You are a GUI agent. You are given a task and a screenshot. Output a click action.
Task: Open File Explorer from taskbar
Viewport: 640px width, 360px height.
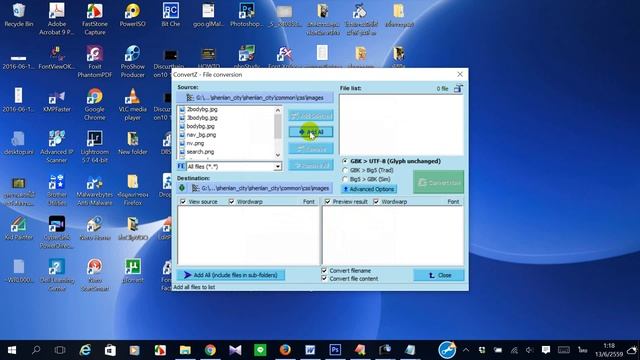coord(185,350)
